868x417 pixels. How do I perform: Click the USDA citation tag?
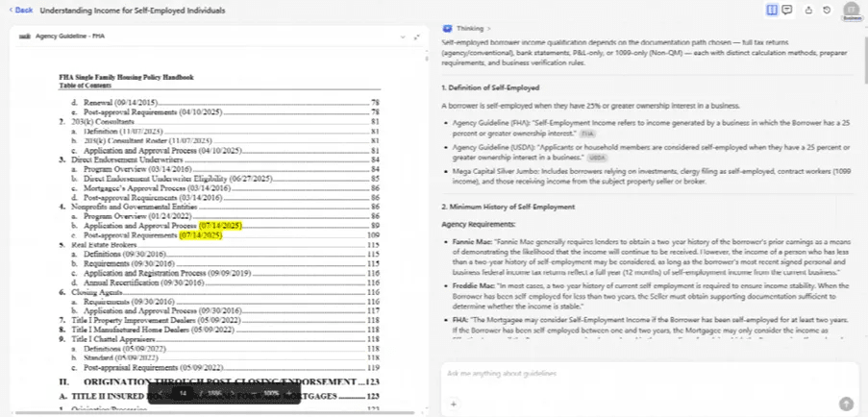point(597,158)
